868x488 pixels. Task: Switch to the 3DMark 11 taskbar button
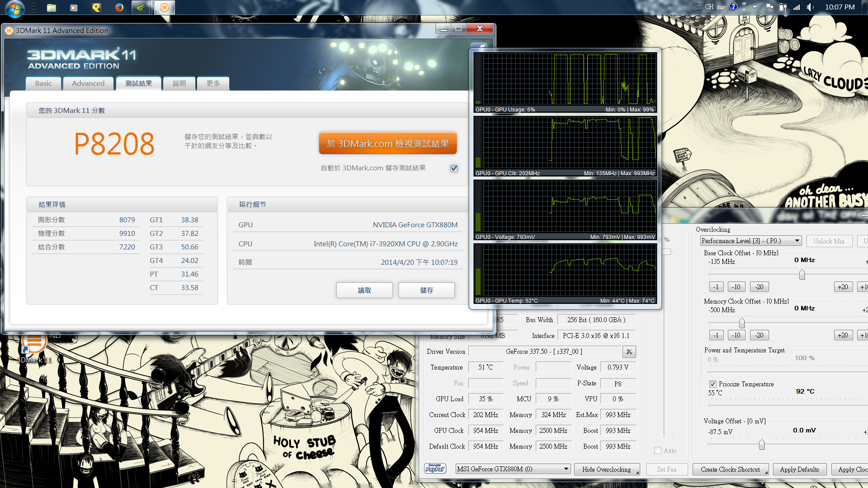pos(164,8)
